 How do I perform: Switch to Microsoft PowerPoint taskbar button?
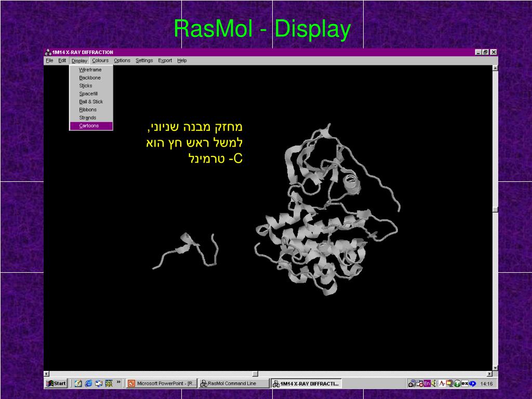pos(162,383)
